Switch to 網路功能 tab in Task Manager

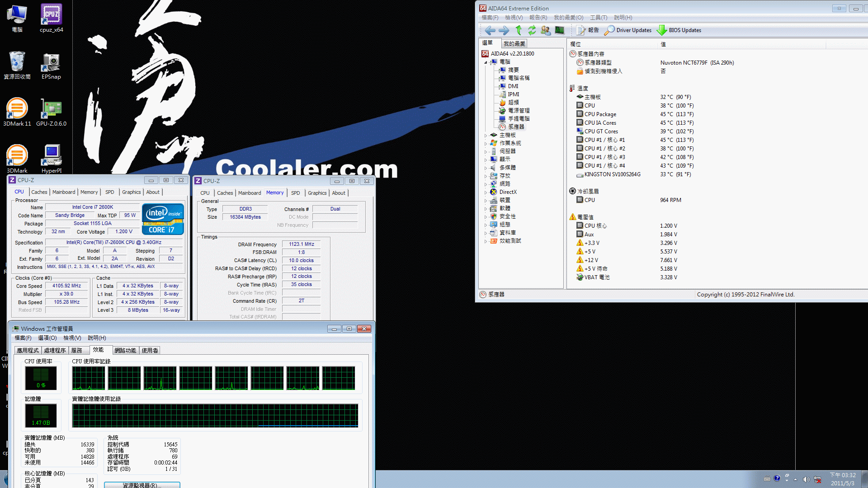[125, 350]
